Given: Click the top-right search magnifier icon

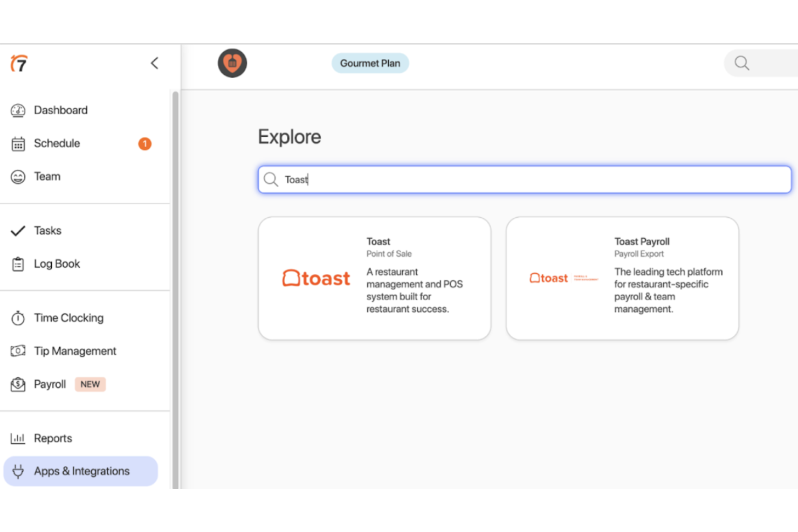Looking at the screenshot, I should (742, 63).
